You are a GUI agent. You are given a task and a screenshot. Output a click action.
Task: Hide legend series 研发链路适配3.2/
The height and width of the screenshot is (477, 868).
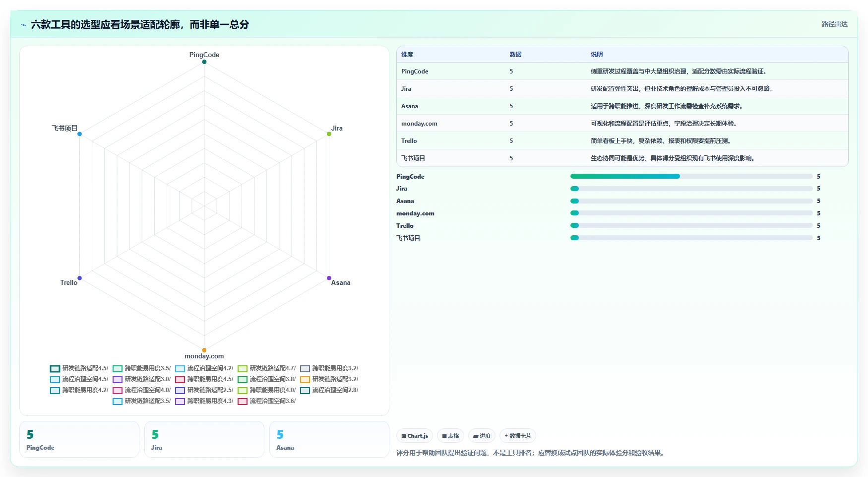(329, 379)
